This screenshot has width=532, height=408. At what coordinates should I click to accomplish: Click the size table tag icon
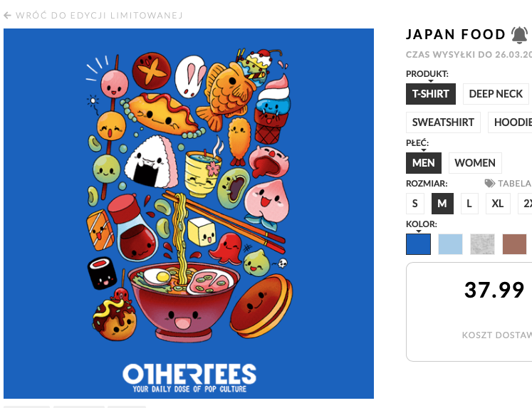(x=490, y=183)
